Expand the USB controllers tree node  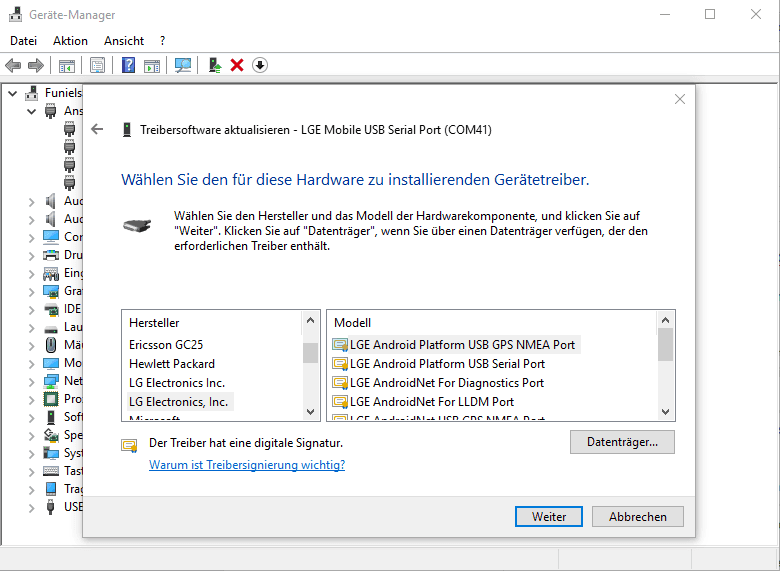click(31, 507)
